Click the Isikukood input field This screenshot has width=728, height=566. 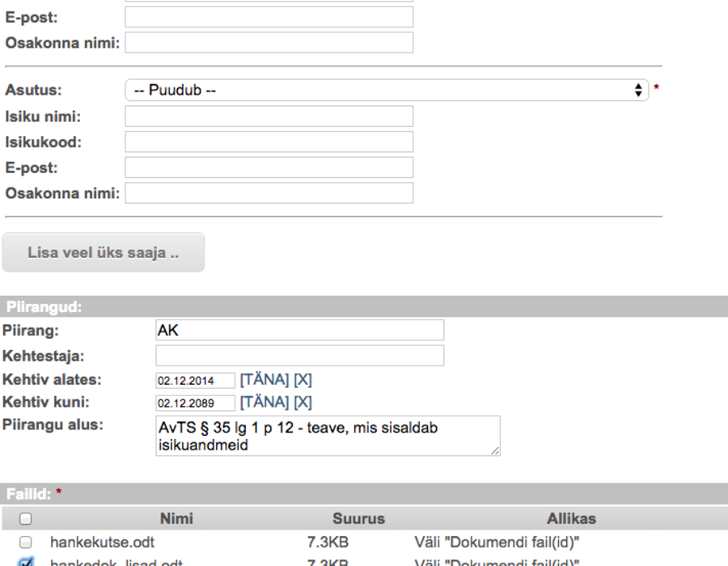pyautogui.click(x=269, y=141)
